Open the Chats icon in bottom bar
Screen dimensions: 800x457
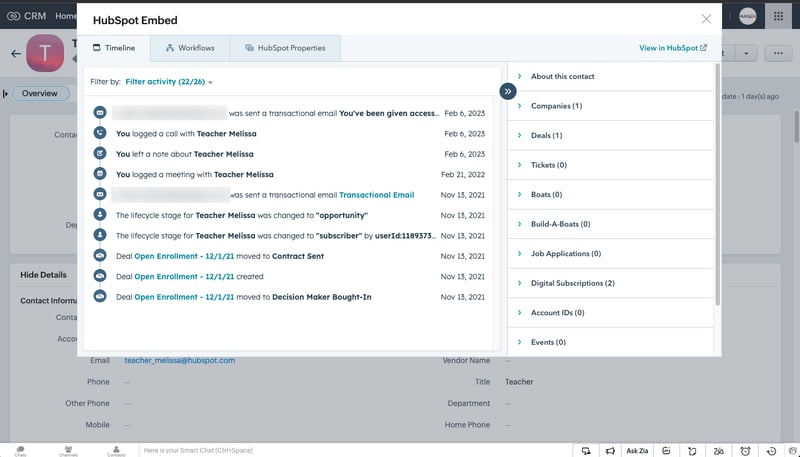click(x=20, y=450)
